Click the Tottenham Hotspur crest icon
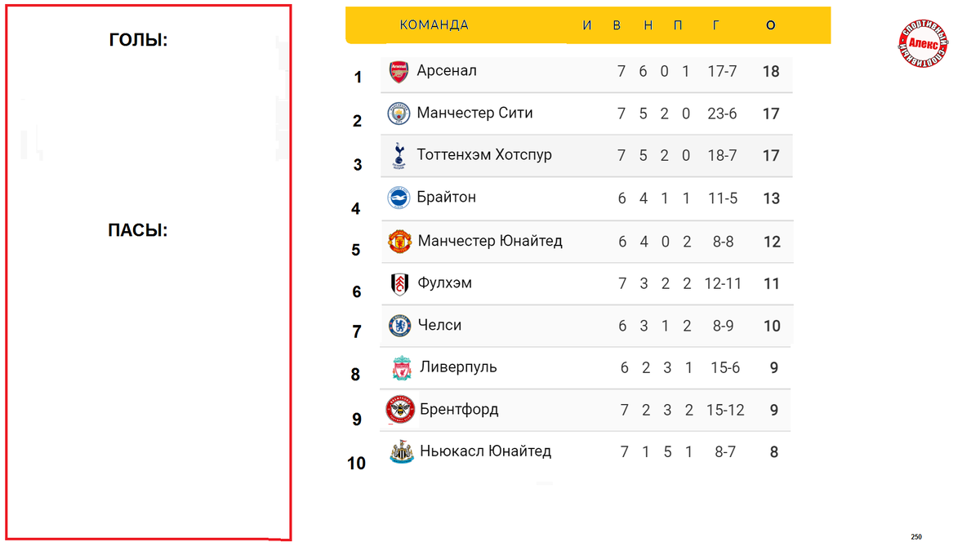980x551 pixels. 399,156
